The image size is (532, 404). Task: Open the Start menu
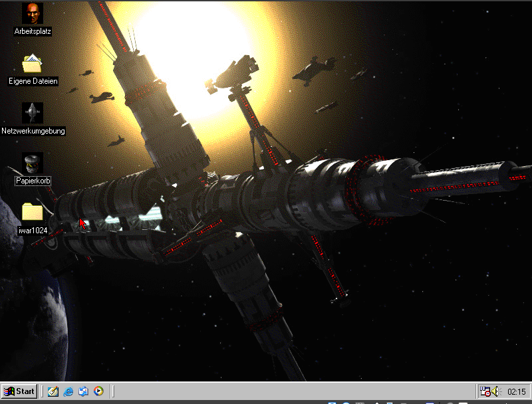tap(19, 391)
